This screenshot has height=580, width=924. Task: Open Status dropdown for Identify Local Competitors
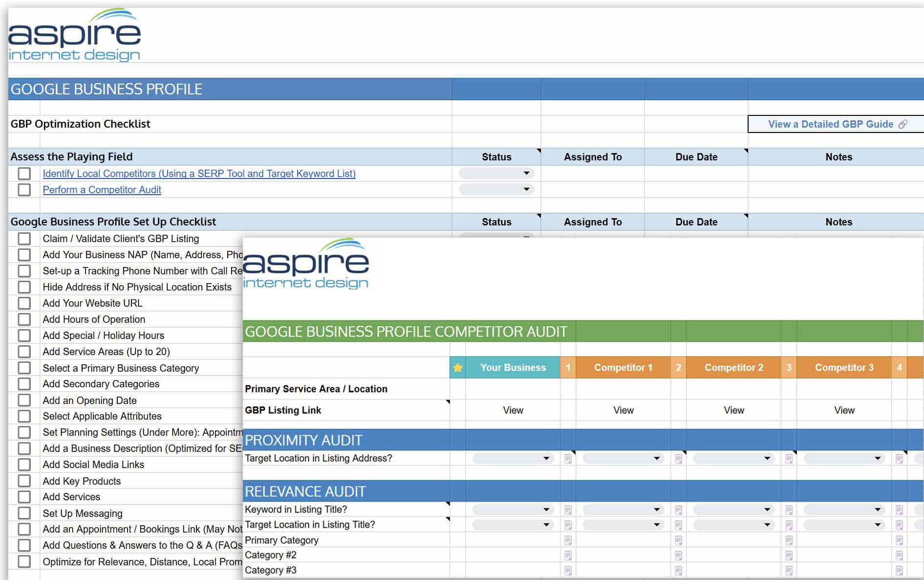click(x=496, y=173)
